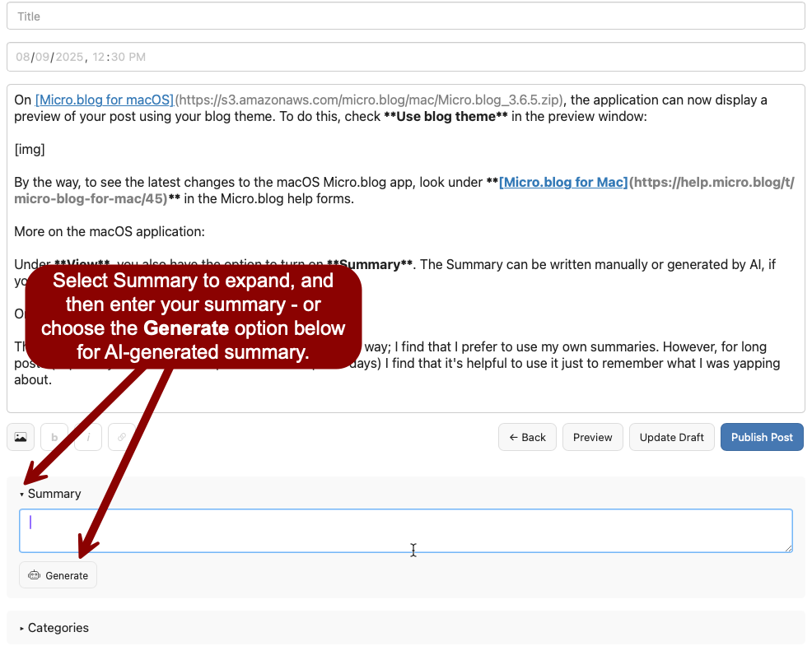Click the help.micro.blog URL text
812x646 pixels.
pyautogui.click(x=712, y=182)
